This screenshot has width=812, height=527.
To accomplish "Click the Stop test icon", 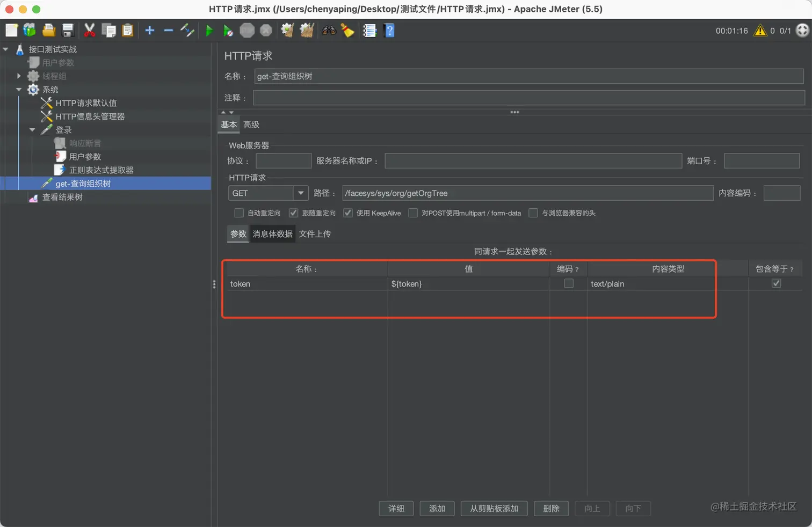I will pyautogui.click(x=247, y=31).
